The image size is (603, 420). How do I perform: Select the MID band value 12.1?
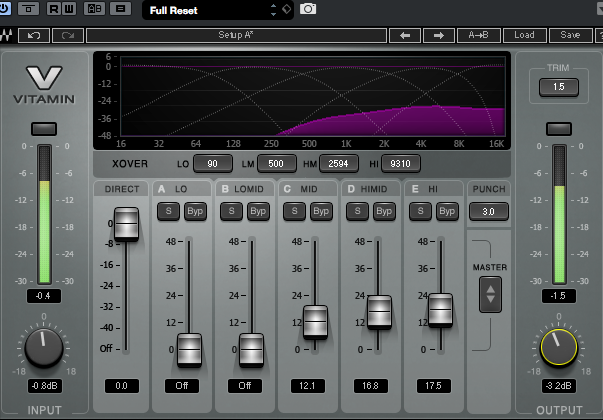point(308,386)
